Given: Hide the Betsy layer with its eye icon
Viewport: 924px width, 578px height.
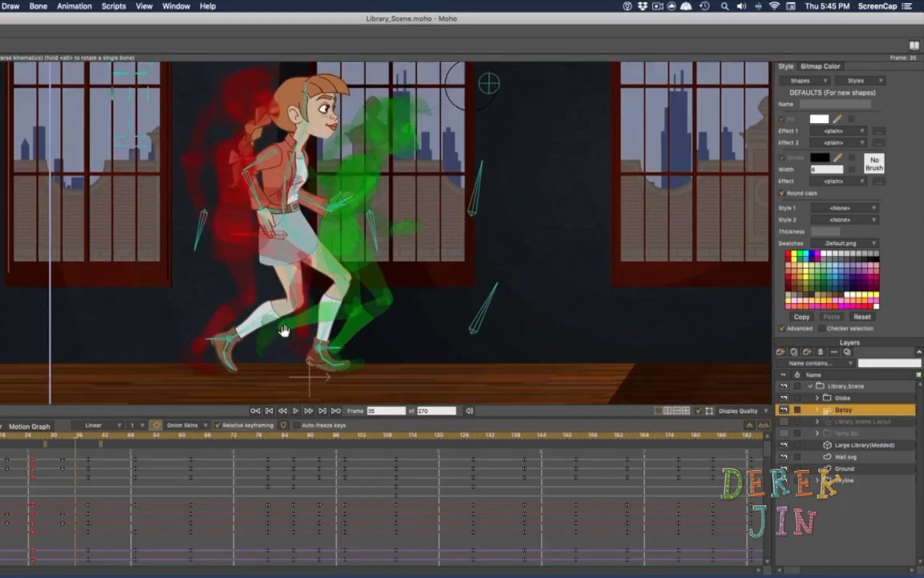Looking at the screenshot, I should pos(783,410).
